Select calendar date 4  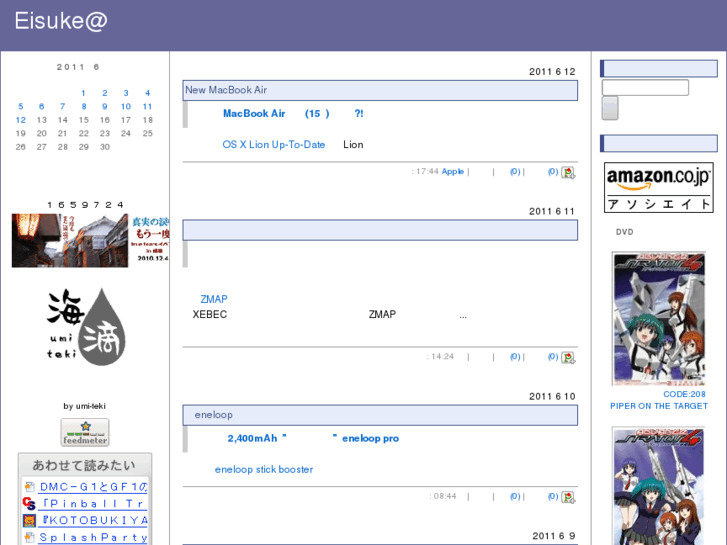coord(147,93)
